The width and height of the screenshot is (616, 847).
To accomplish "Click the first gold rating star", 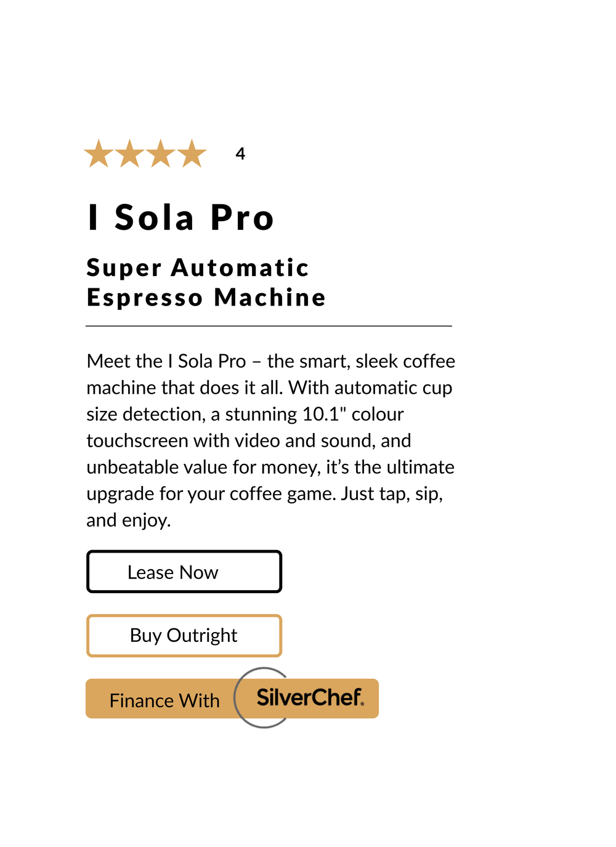I will tap(99, 154).
